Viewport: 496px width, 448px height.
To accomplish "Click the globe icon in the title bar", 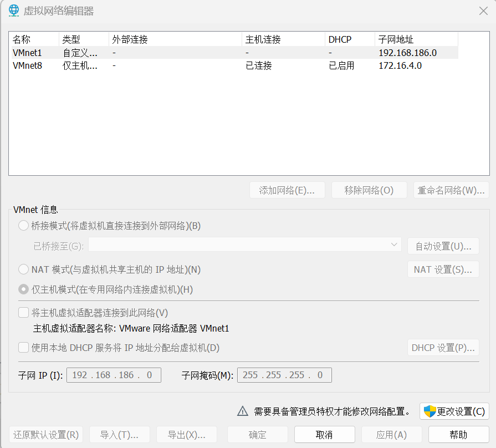I will point(14,11).
